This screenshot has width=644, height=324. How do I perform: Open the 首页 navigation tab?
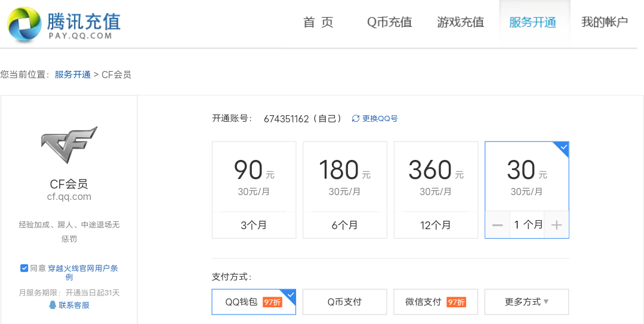(318, 21)
